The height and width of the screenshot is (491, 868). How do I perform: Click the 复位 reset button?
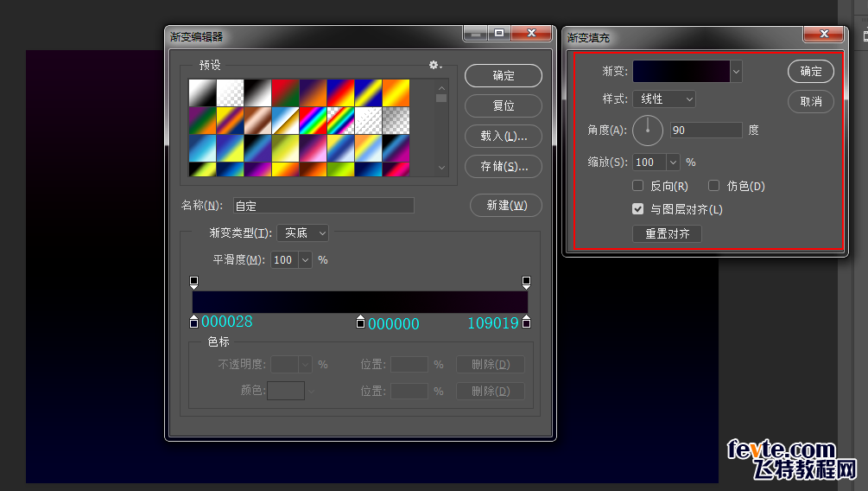tap(504, 105)
